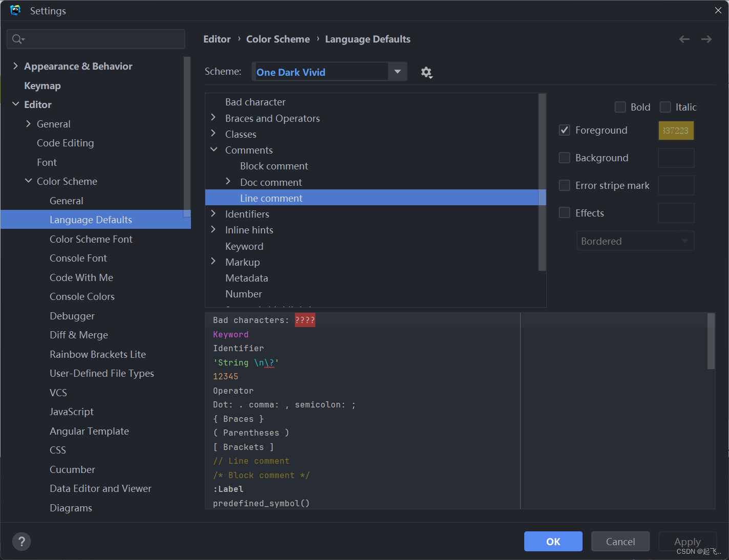The image size is (729, 560).
Task: Enable Bold formatting checkbox
Action: [x=620, y=107]
